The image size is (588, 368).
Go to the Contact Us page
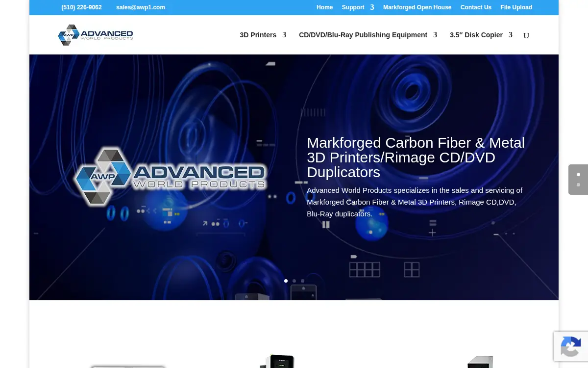(x=476, y=7)
